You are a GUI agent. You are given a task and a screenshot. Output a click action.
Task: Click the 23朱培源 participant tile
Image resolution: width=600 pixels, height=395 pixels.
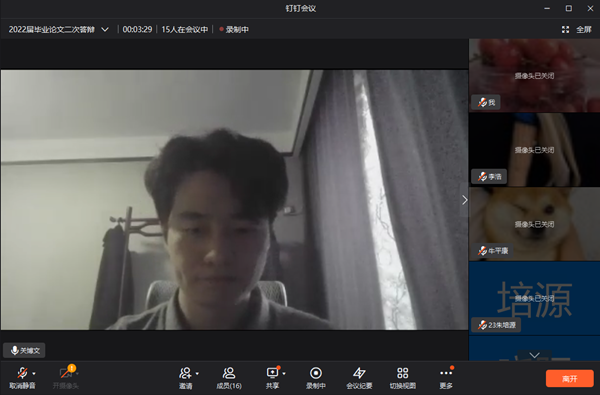pyautogui.click(x=535, y=298)
